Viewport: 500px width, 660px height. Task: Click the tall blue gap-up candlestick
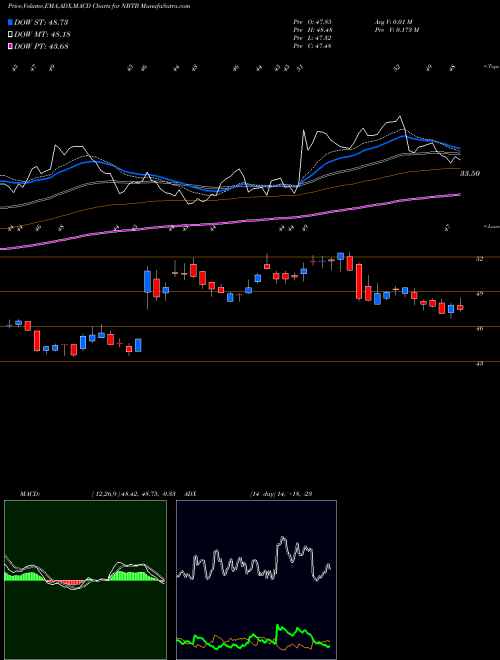click(147, 282)
